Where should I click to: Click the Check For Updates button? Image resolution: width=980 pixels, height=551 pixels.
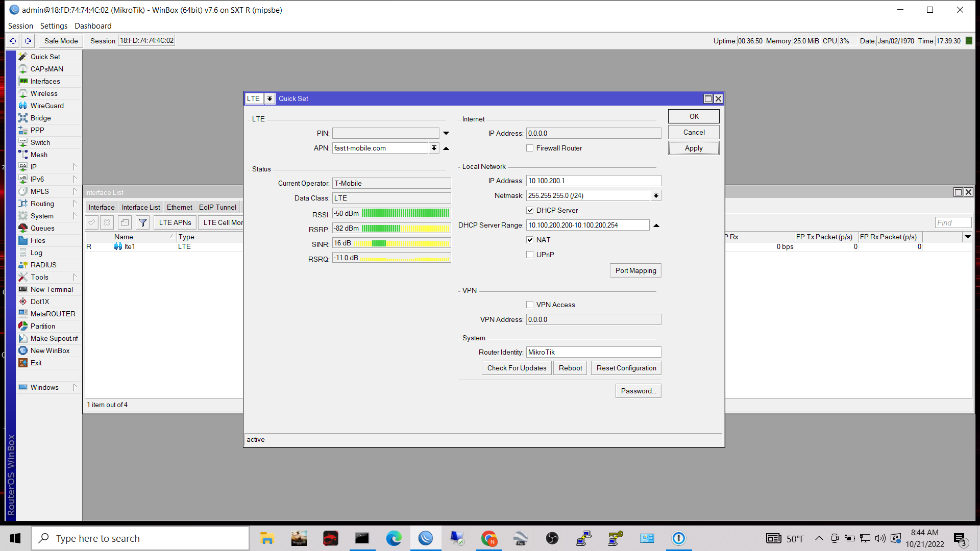coord(516,367)
